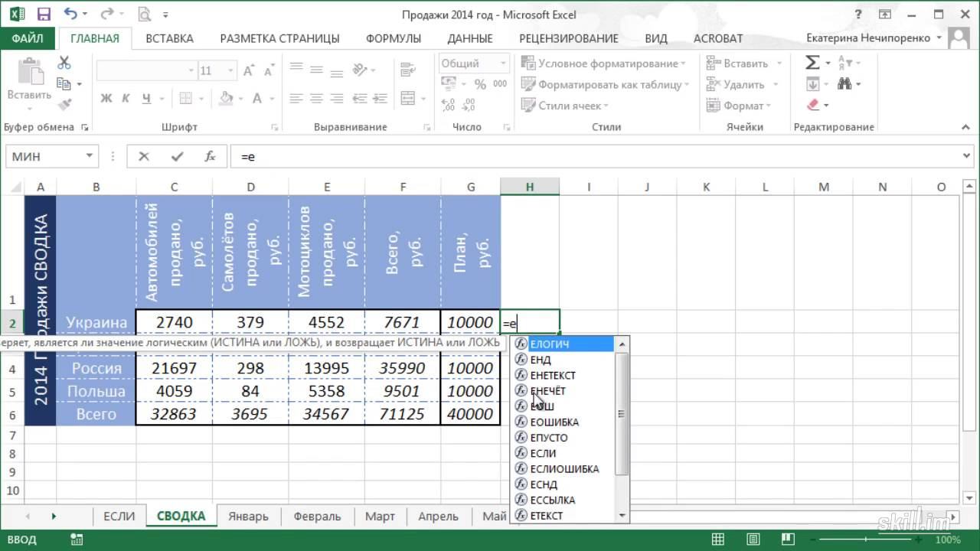Expand the formula bar chevron

(966, 156)
